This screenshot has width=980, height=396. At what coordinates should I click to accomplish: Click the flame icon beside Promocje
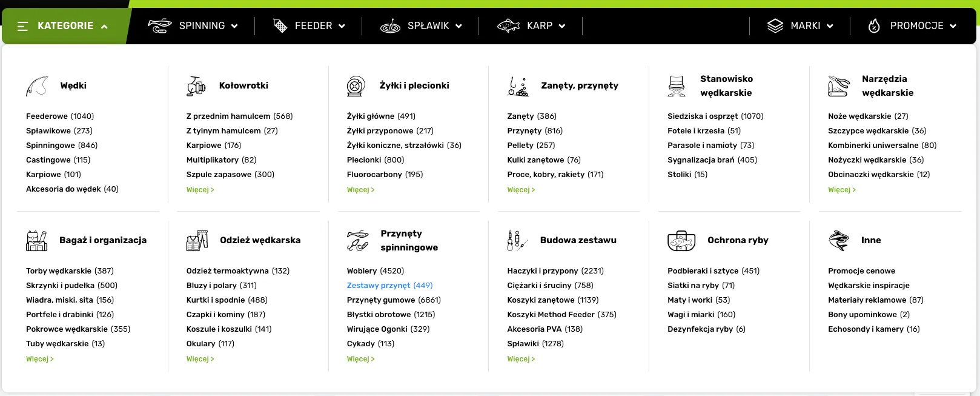874,26
